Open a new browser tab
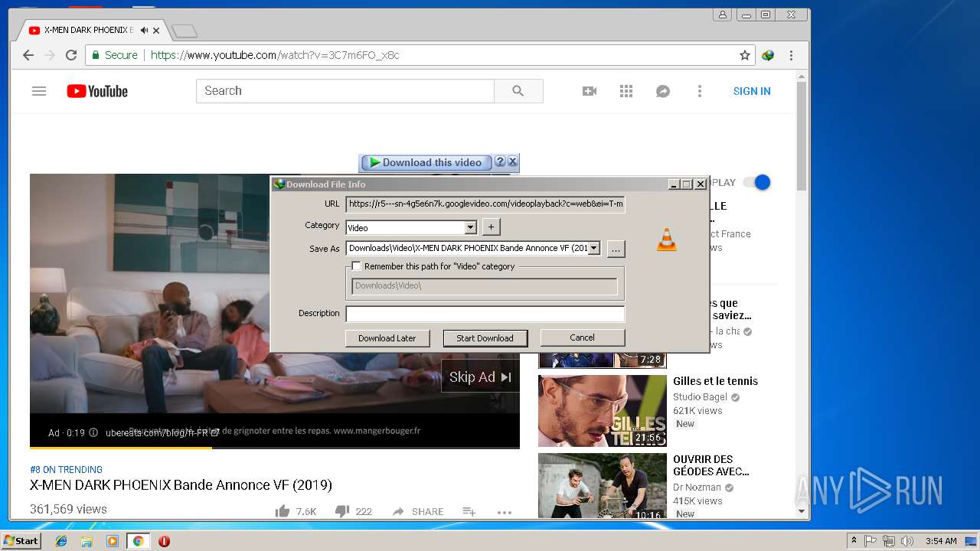This screenshot has width=980, height=551. tap(185, 31)
